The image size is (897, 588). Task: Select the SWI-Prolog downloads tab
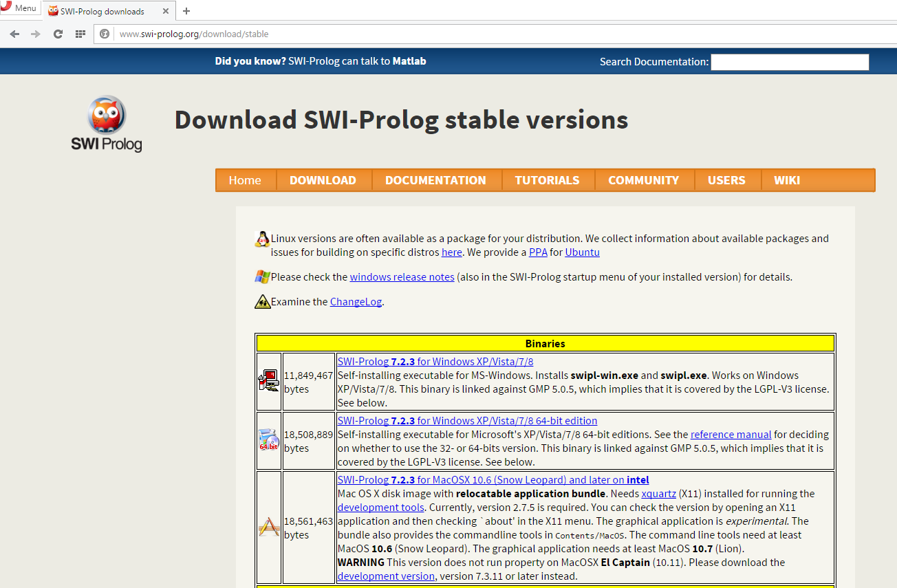click(108, 11)
